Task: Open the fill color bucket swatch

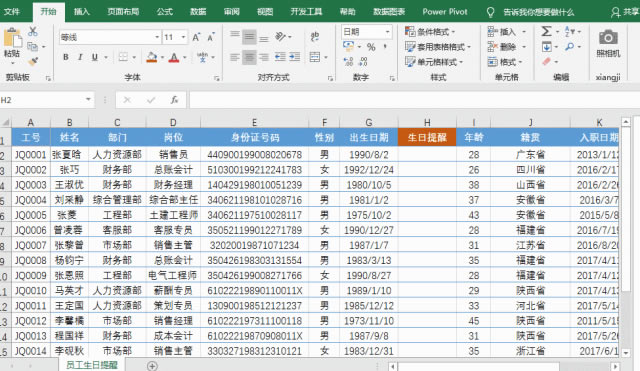Action: pyautogui.click(x=151, y=57)
